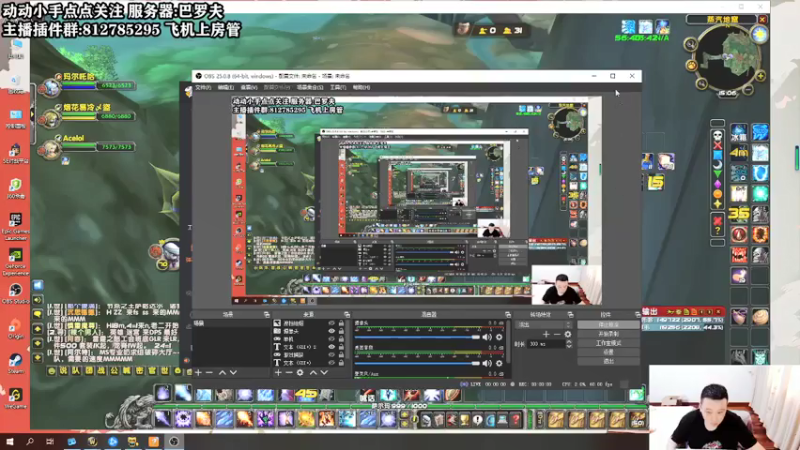
Task: Click the yellow question mark ready-check icon
Action: tap(717, 231)
